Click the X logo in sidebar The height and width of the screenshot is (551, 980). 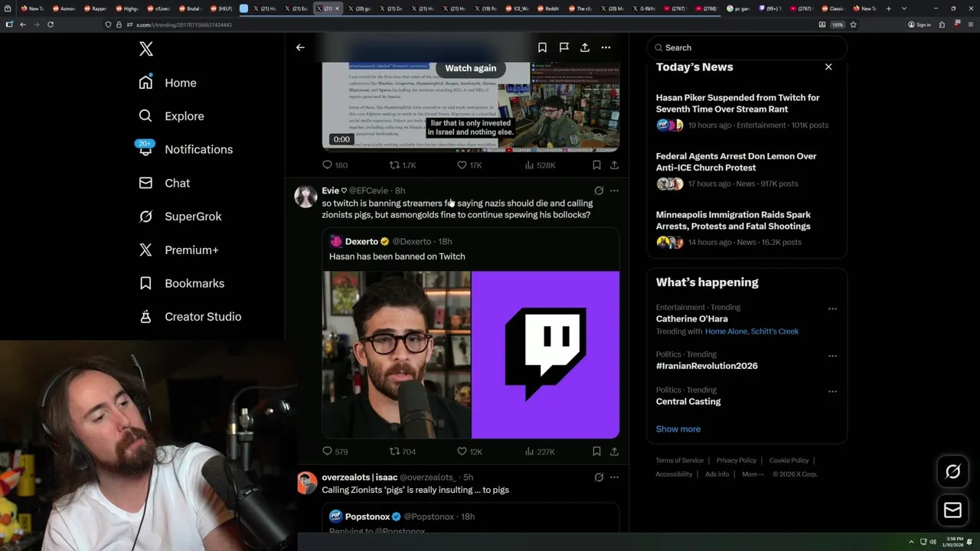(x=146, y=49)
